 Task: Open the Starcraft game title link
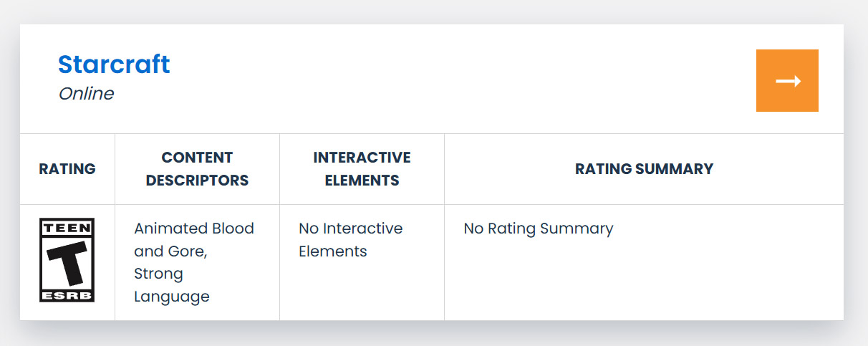click(x=114, y=64)
